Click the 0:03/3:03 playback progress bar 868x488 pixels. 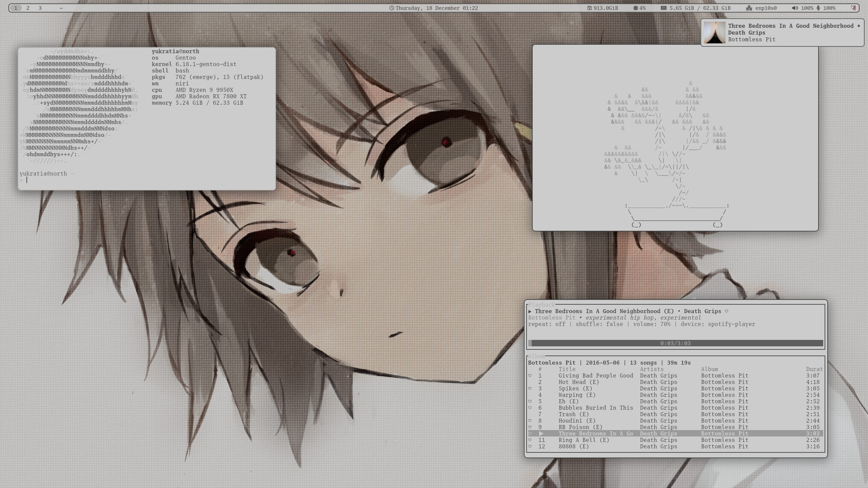pos(675,343)
